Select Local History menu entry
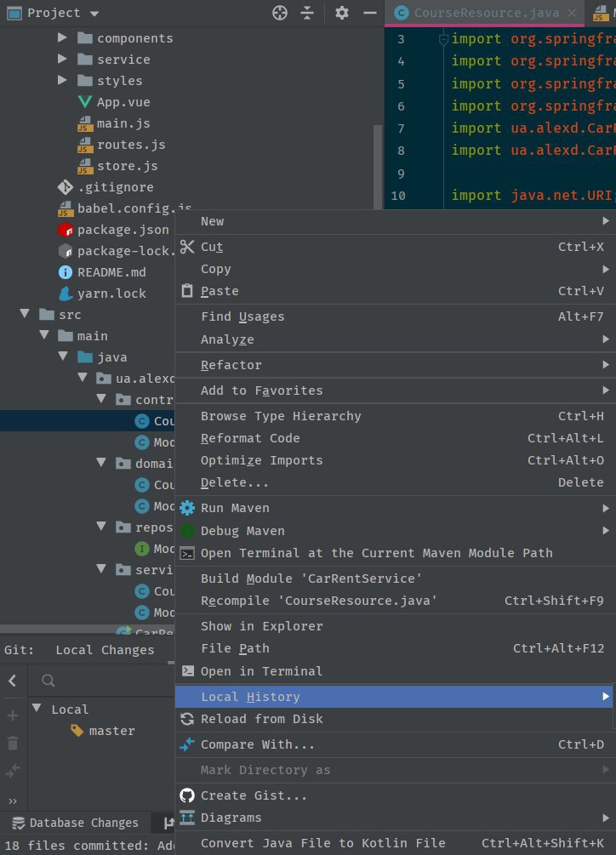616x855 pixels. (x=250, y=697)
